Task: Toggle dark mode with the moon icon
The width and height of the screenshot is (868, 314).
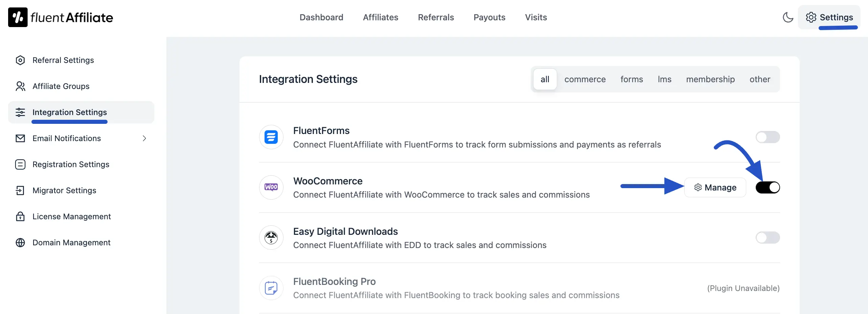Action: pyautogui.click(x=788, y=17)
